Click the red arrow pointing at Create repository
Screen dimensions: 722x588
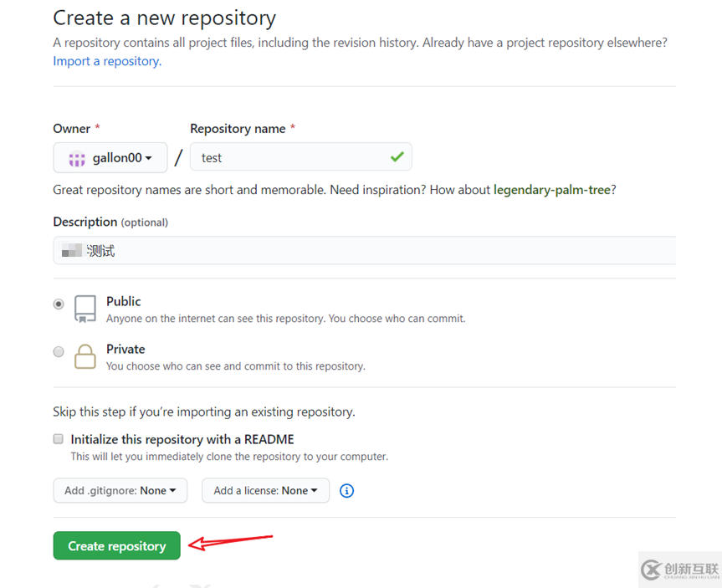coord(232,544)
